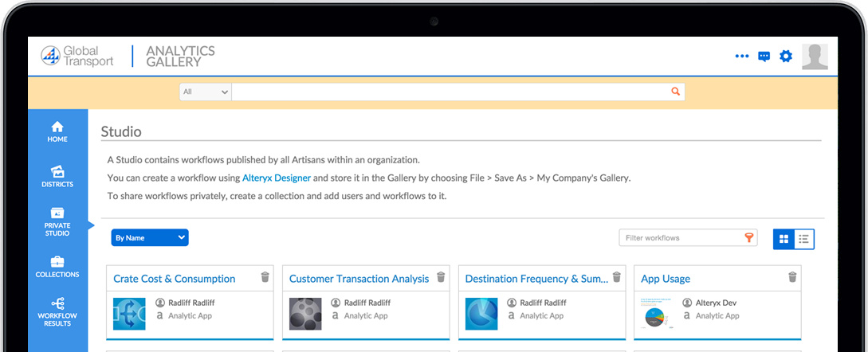
Task: Click the Global Transport logo
Action: click(x=77, y=56)
